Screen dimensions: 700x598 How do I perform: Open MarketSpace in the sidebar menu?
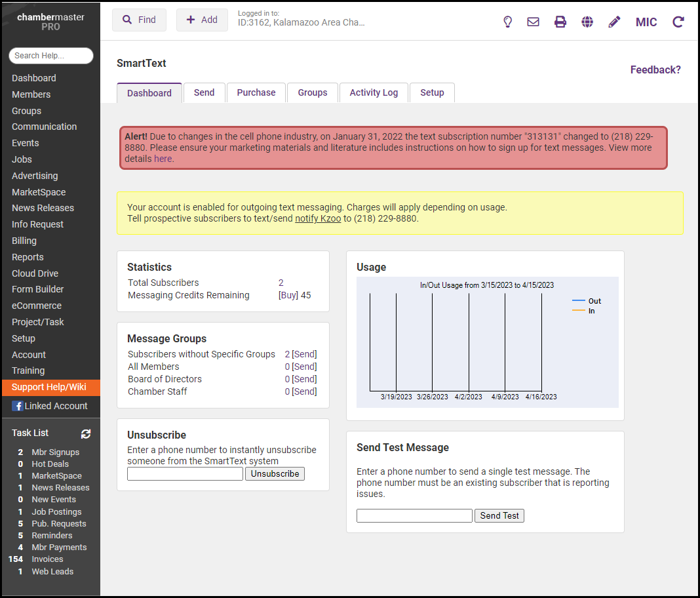(39, 192)
